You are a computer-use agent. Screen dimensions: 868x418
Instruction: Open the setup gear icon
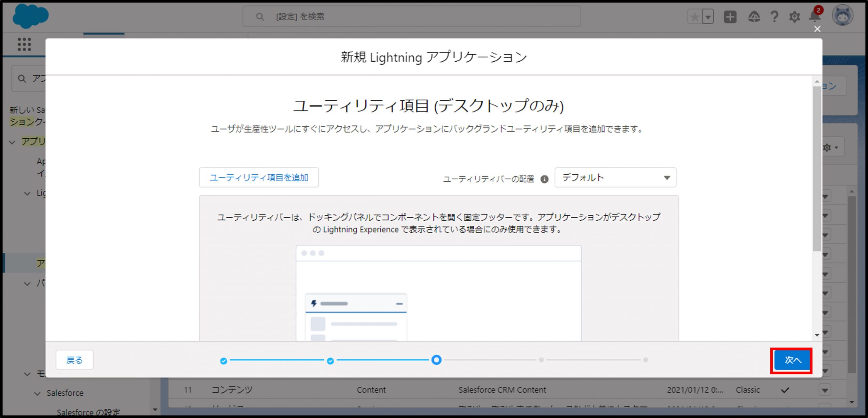point(794,17)
